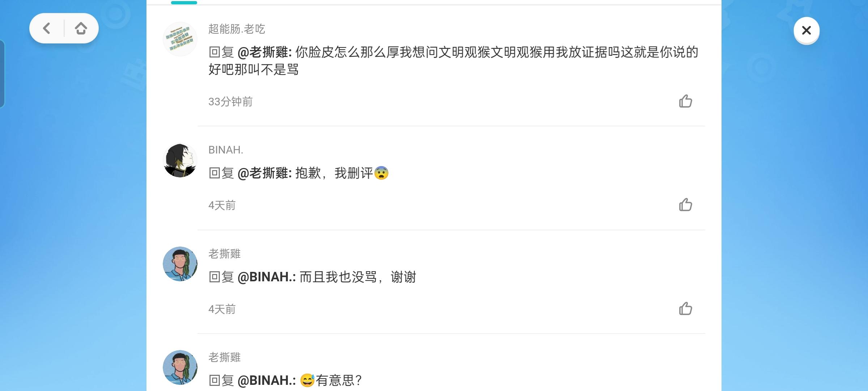This screenshot has height=391, width=868.
Task: Click the back arrow icon
Action: [x=47, y=28]
